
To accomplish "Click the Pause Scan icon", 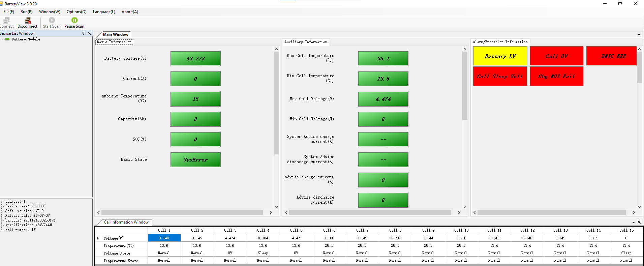I will click(74, 21).
